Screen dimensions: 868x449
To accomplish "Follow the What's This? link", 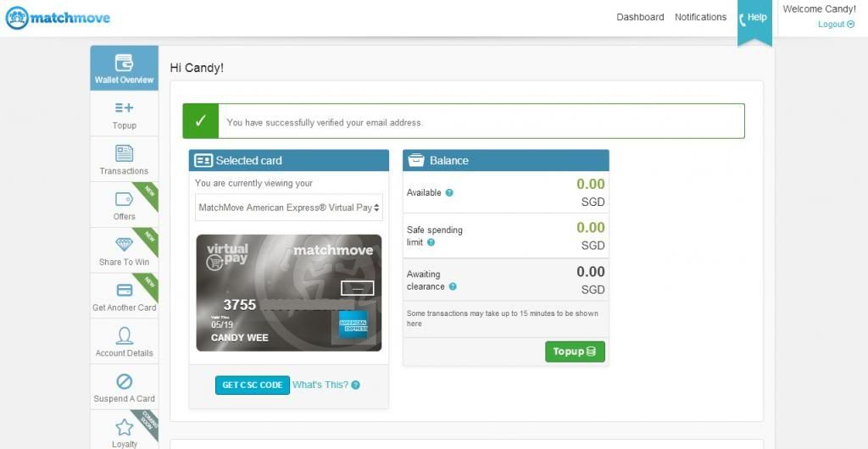I will click(x=320, y=385).
